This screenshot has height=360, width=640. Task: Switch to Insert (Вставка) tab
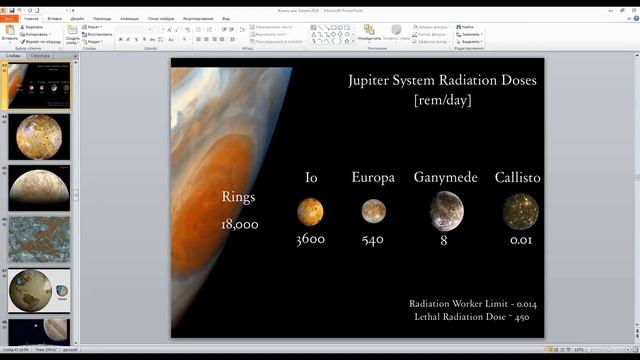pos(54,18)
